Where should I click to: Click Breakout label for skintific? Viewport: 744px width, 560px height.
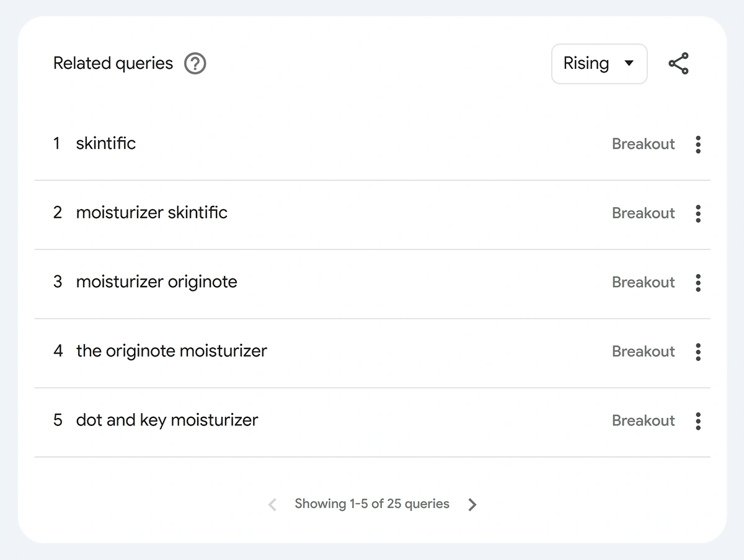(643, 144)
